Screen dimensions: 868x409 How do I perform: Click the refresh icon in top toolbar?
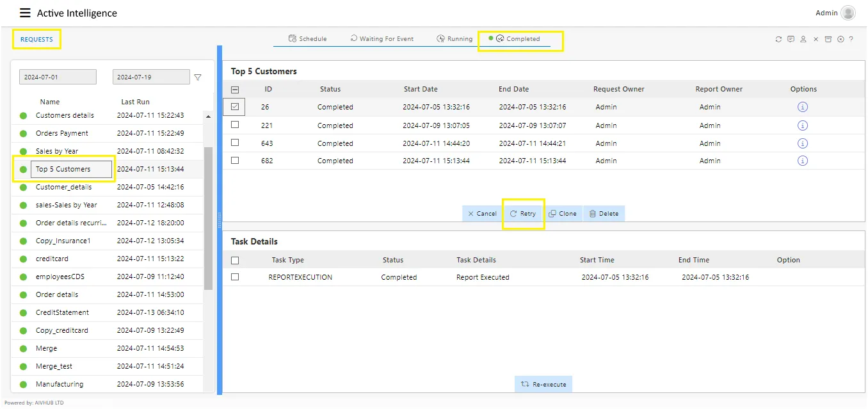click(x=778, y=39)
